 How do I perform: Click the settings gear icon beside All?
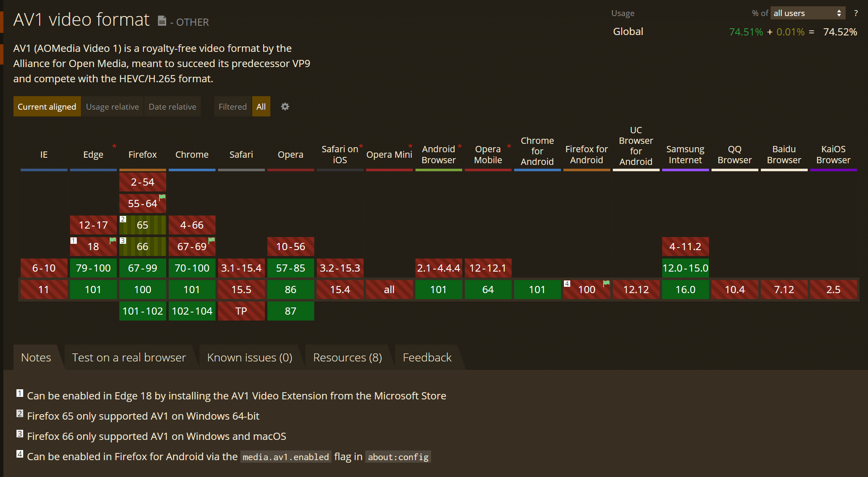(x=285, y=107)
